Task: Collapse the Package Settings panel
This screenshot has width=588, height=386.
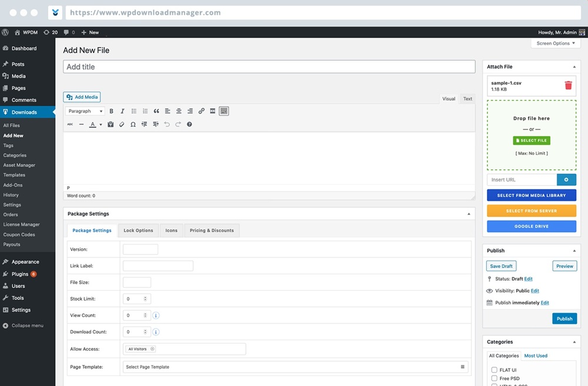Action: pos(469,214)
